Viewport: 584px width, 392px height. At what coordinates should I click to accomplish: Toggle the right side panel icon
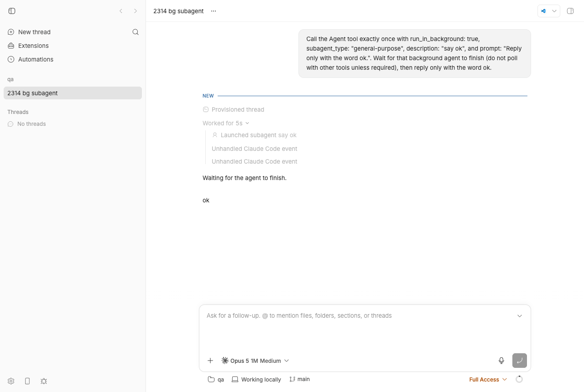570,11
